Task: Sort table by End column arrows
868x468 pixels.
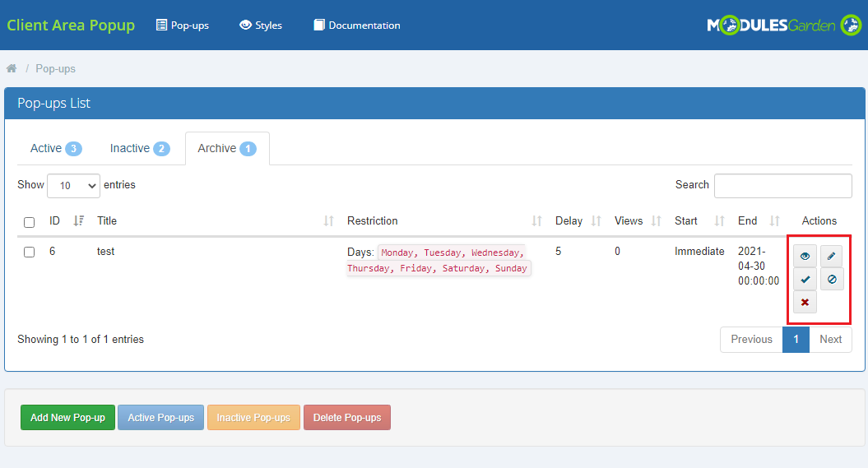Action: 774,221
